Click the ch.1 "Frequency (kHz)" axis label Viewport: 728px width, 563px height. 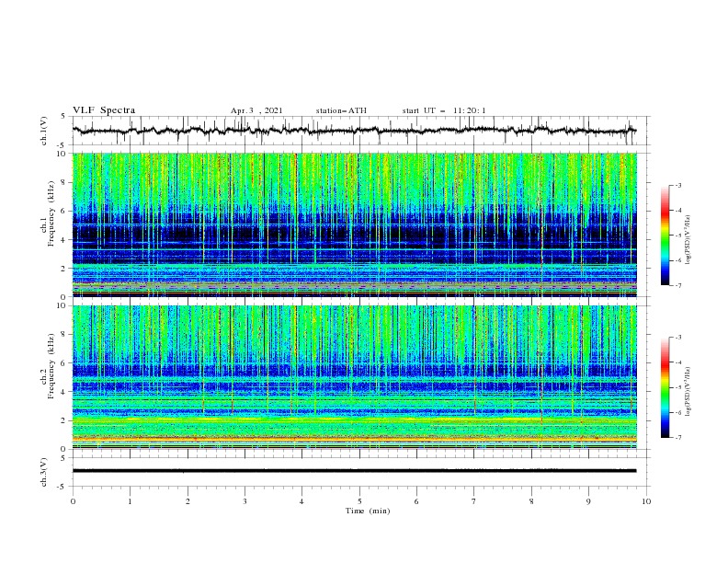click(x=51, y=213)
